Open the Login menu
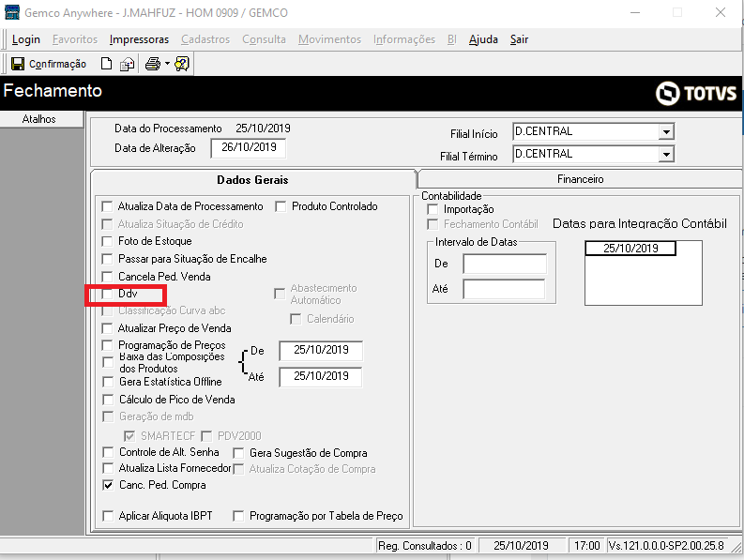Screen dimensions: 744x560 (x=26, y=39)
